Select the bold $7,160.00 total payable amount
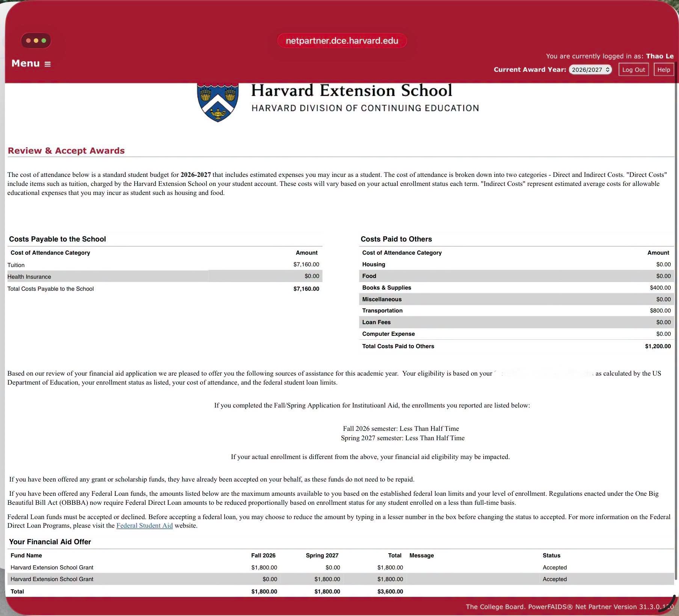 tap(306, 289)
